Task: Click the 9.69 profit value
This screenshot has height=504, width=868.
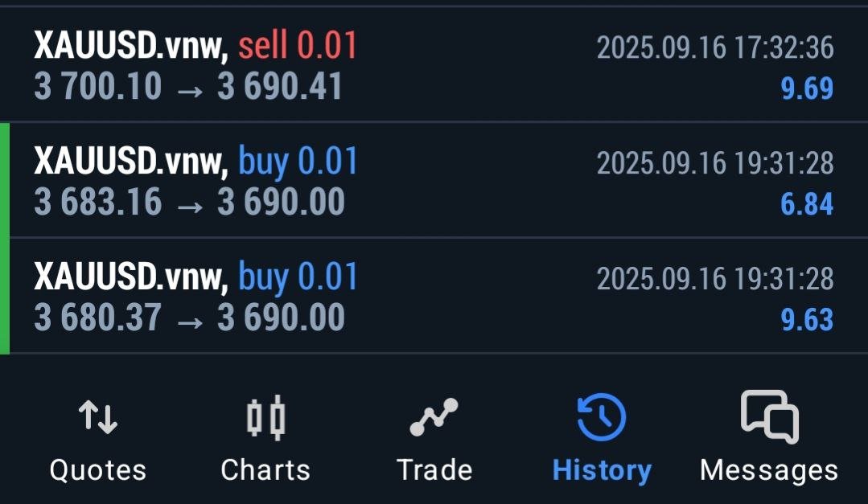Action: click(807, 88)
